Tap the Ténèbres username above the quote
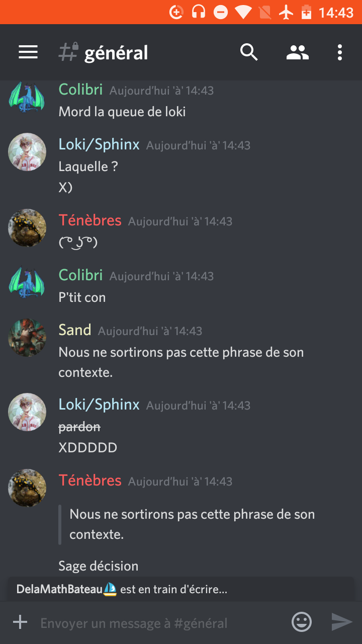The width and height of the screenshot is (362, 644). [x=90, y=480]
